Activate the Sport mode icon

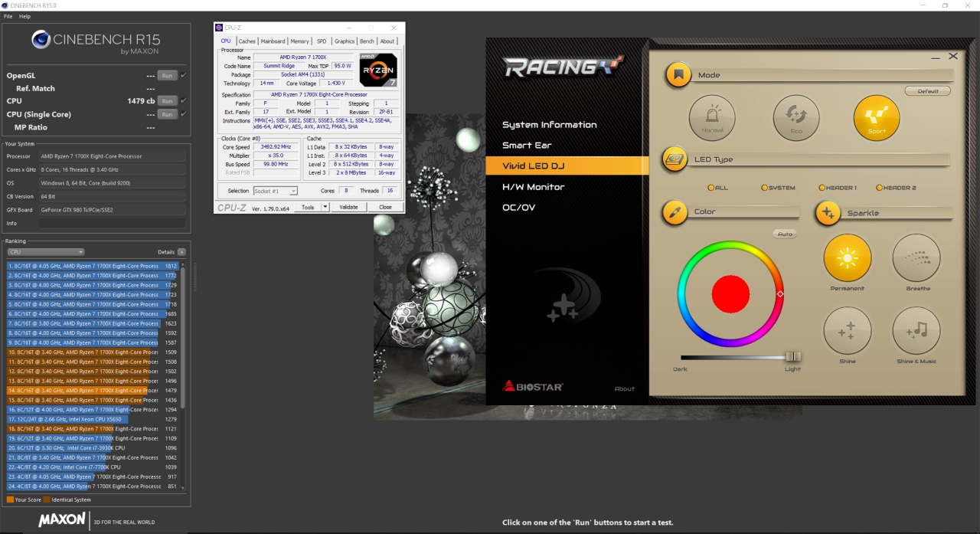tap(877, 118)
